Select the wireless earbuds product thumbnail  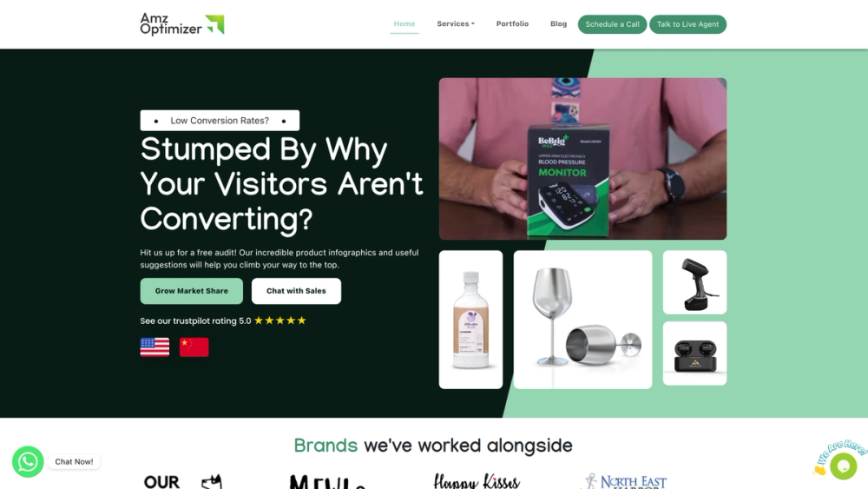tap(694, 354)
